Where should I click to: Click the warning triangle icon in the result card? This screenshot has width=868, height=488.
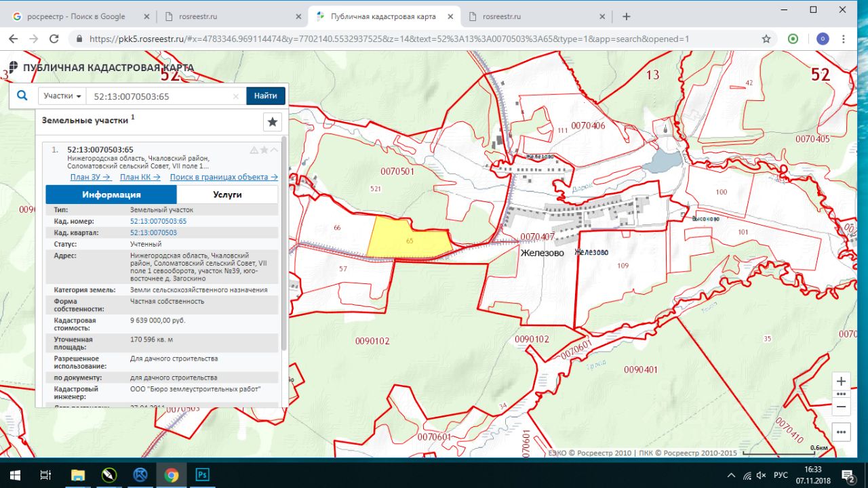[254, 150]
